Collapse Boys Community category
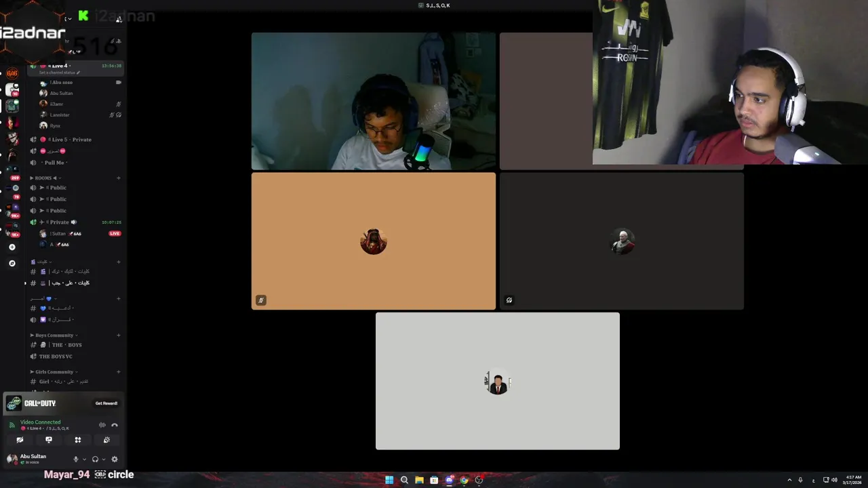 tap(54, 335)
